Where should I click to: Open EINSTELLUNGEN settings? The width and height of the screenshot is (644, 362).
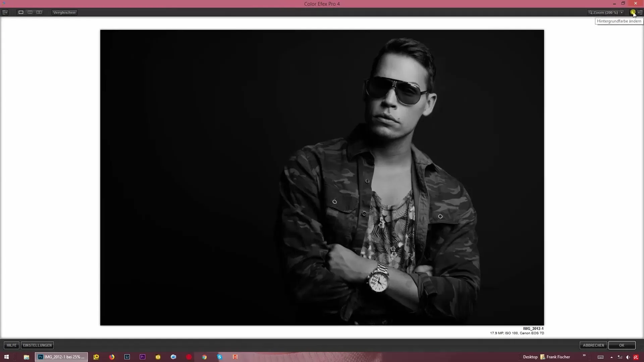[x=37, y=345]
